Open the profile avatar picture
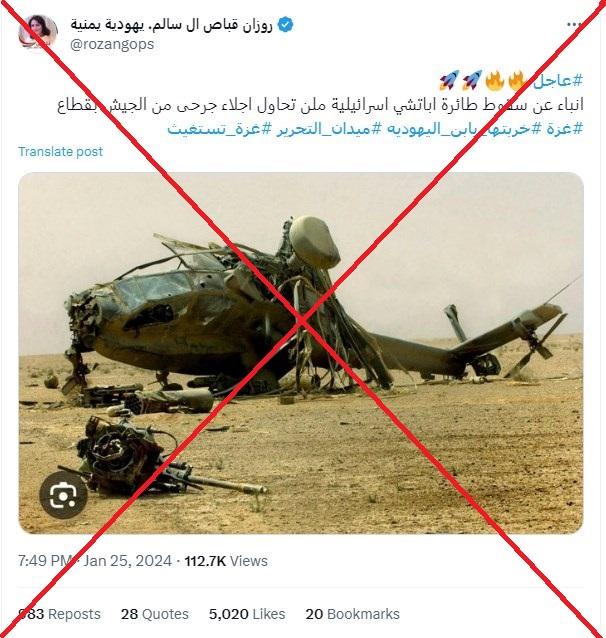Viewport: 606px width, 638px height. click(x=37, y=32)
